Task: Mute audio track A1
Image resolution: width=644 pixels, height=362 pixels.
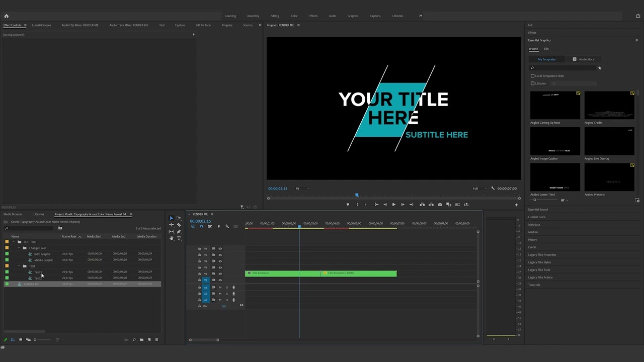Action: tap(220, 288)
